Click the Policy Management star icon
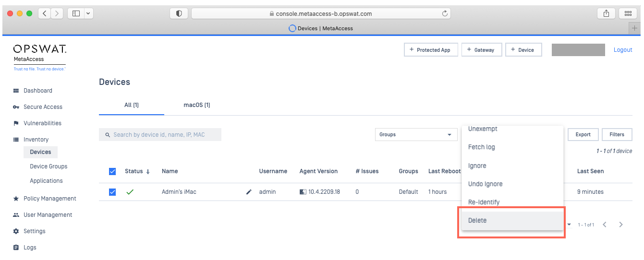The width and height of the screenshot is (644, 260). (x=16, y=199)
